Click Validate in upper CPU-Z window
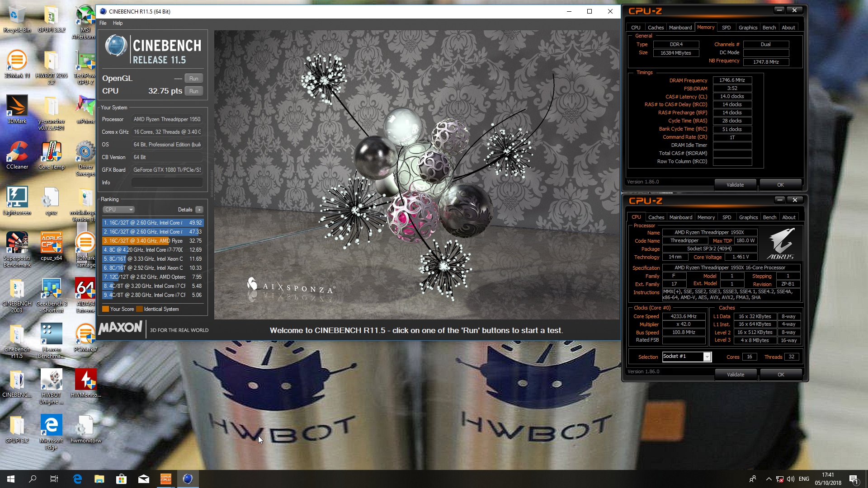 (x=735, y=185)
